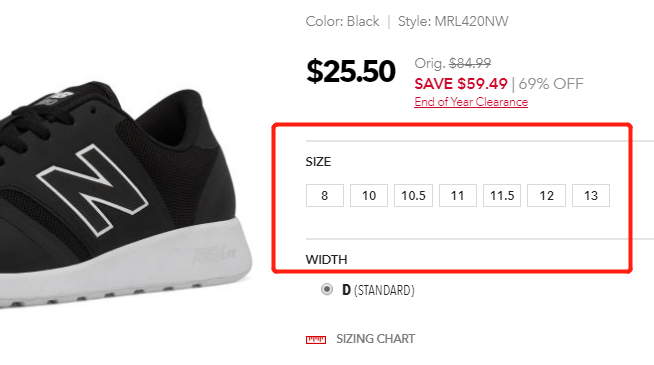
Task: Click the WIDTH section heading
Action: pyautogui.click(x=326, y=259)
